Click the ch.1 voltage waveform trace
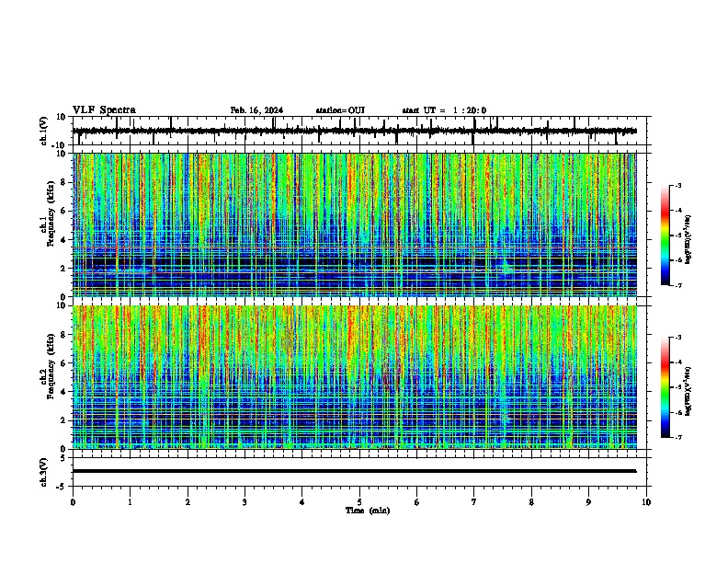Screen dimensions: 728x563 tap(355, 131)
